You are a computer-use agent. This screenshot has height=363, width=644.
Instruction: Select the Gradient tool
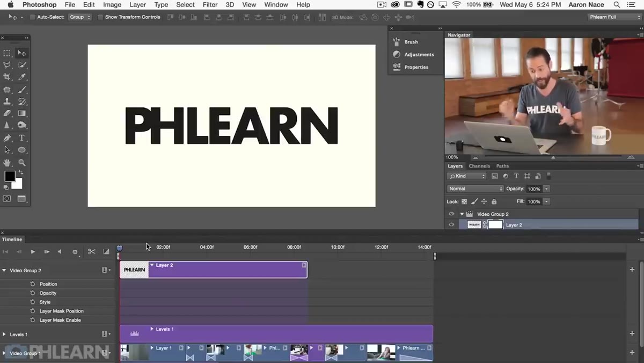coord(22,113)
